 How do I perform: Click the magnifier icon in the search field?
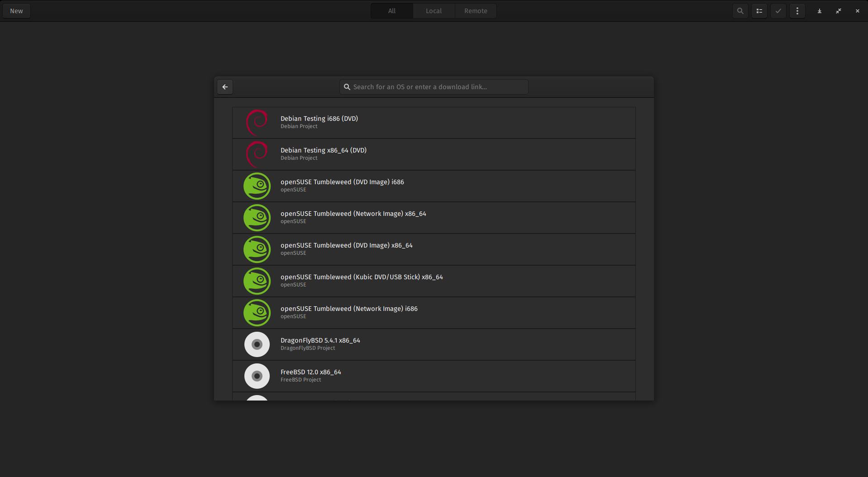point(347,87)
